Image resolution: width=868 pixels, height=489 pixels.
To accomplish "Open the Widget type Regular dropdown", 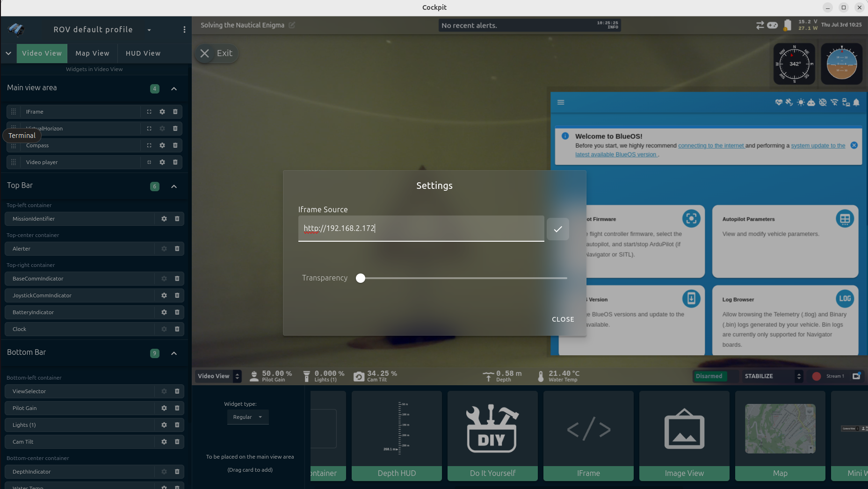I will (248, 417).
